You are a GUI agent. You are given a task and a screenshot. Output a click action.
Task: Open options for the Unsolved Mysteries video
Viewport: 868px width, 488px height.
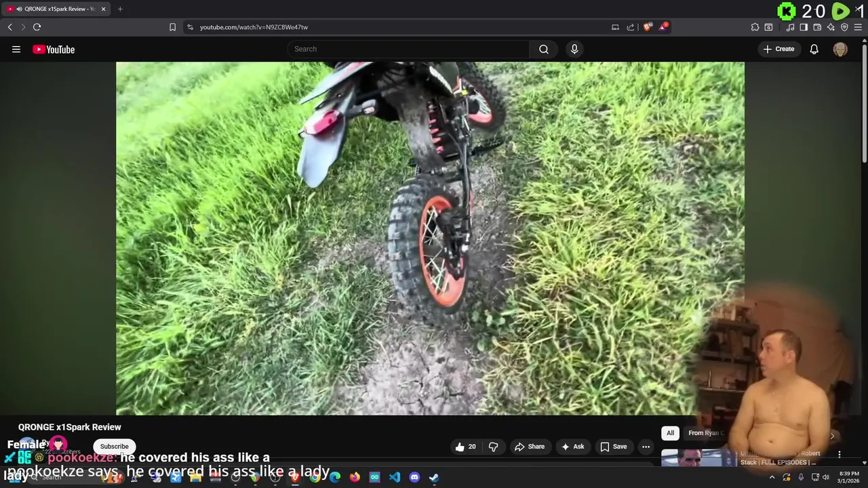[x=839, y=455]
